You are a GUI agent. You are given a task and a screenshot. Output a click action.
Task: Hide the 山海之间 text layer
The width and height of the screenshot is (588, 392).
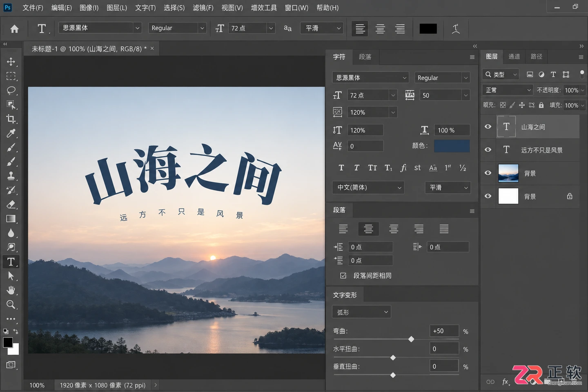[488, 127]
